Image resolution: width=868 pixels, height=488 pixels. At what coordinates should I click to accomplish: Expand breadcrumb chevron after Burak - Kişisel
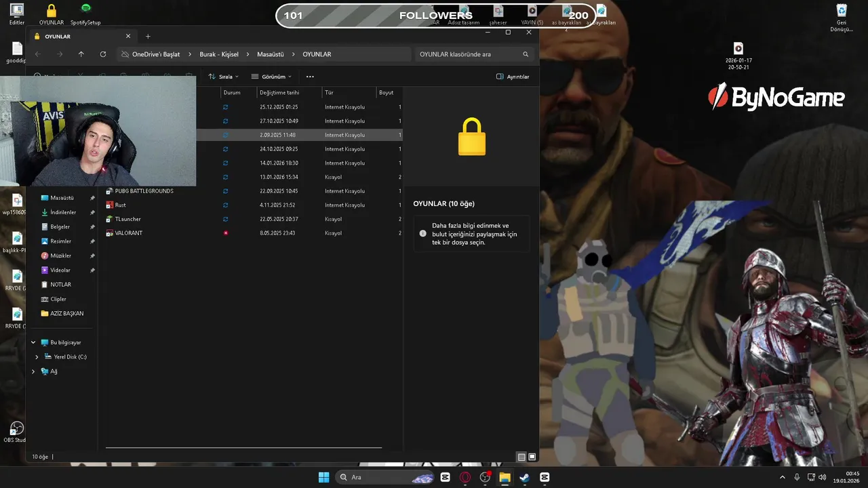coord(248,54)
